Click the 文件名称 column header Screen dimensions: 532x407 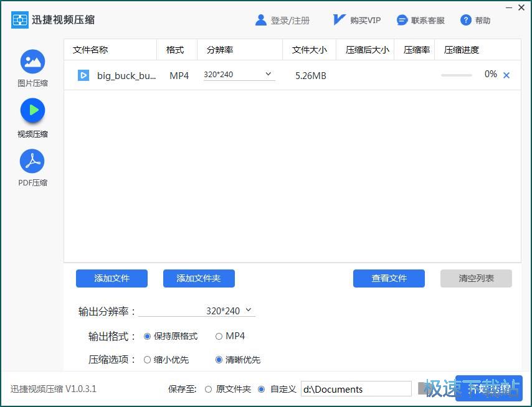point(90,50)
